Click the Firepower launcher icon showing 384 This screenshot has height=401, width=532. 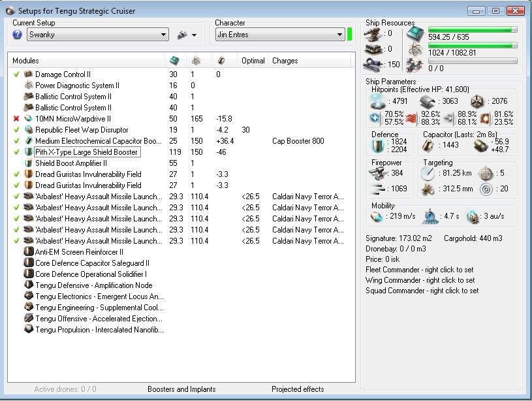pos(378,173)
